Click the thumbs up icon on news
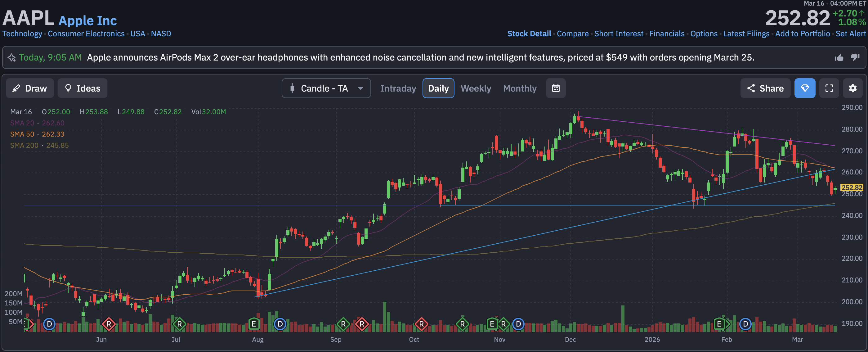This screenshot has height=352, width=868. tap(839, 58)
